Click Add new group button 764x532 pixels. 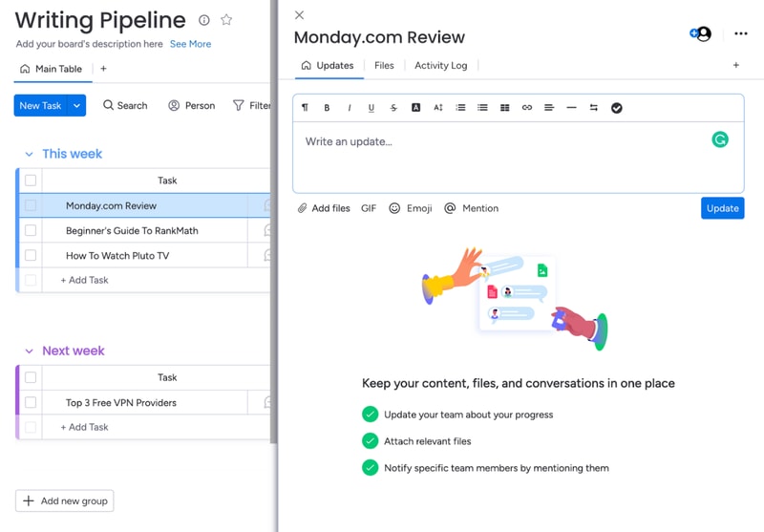[64, 500]
